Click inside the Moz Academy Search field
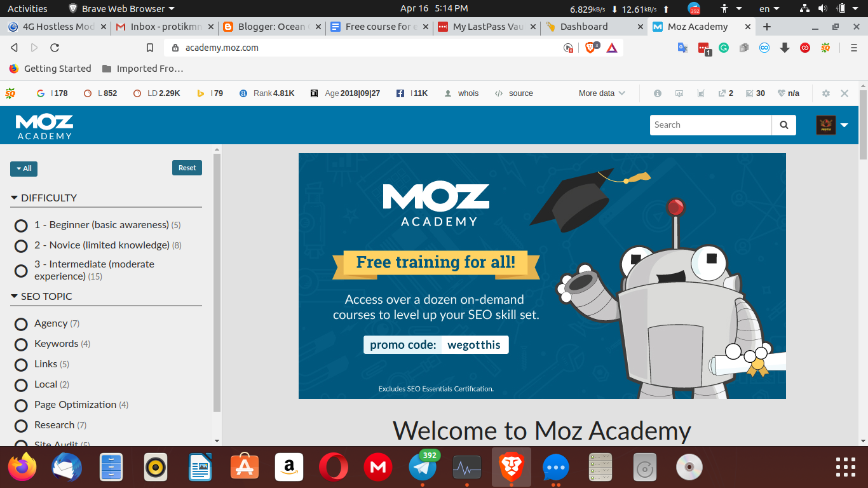Image resolution: width=868 pixels, height=488 pixels. (x=710, y=125)
